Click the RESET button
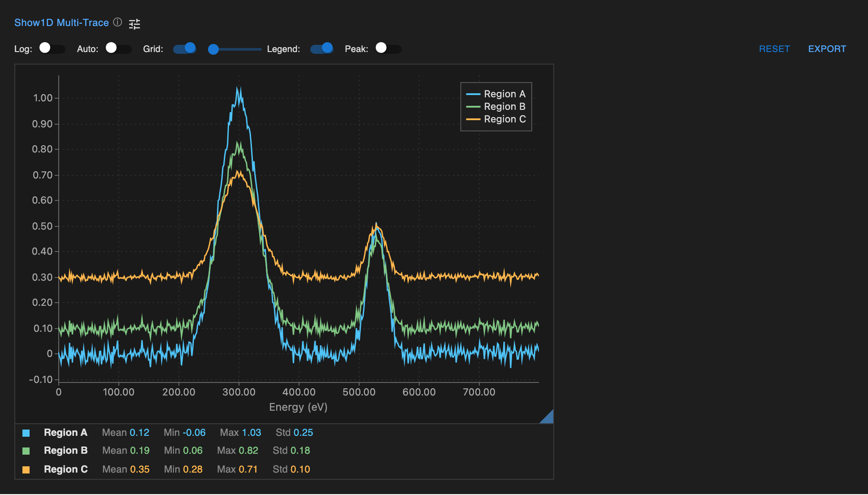 pyautogui.click(x=774, y=48)
